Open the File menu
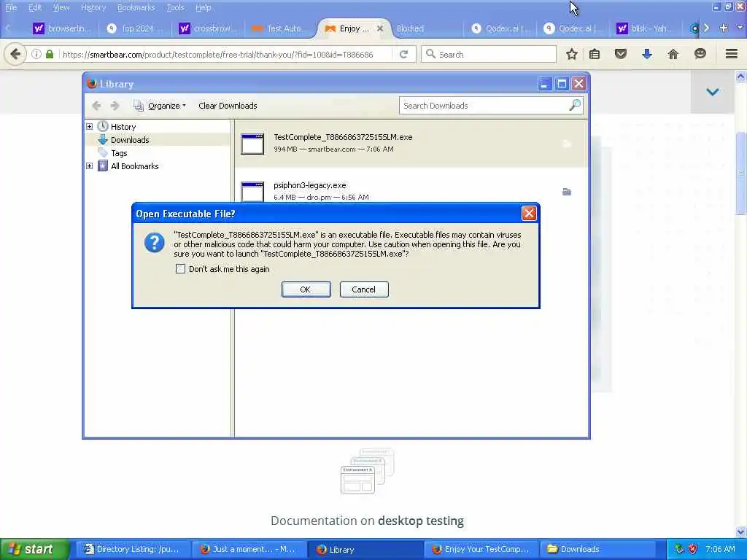This screenshot has width=747, height=560. pyautogui.click(x=11, y=7)
